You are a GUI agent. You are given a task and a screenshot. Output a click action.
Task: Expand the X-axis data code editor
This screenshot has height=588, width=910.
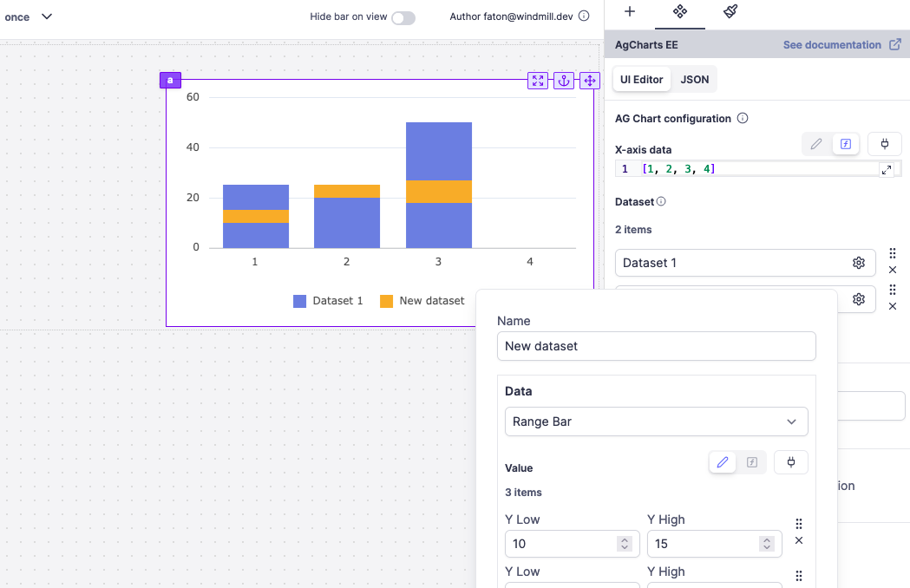point(887,170)
